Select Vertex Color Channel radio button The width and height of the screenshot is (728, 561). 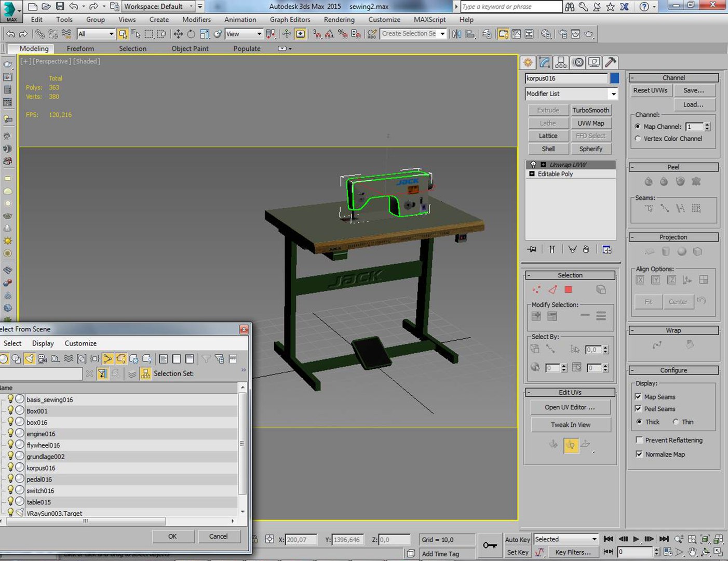(x=638, y=139)
